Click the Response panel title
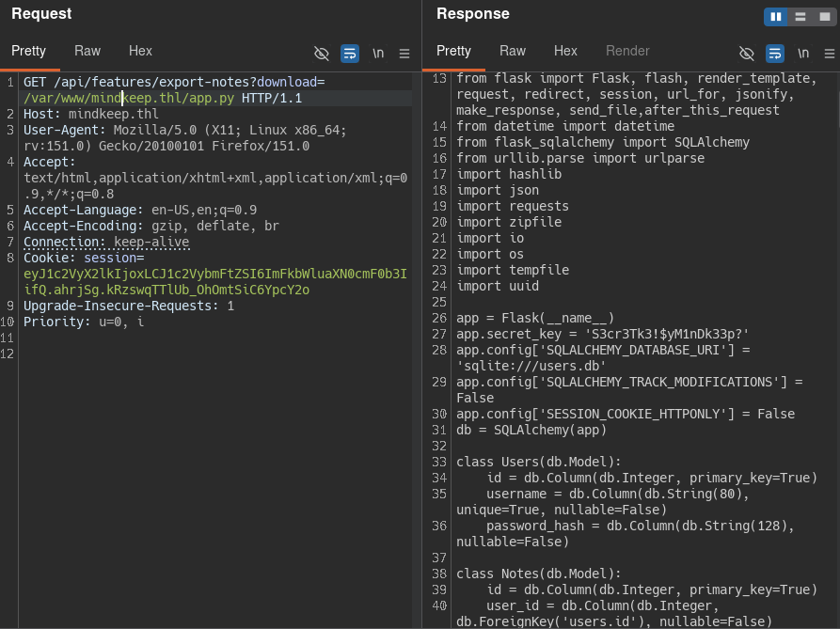The height and width of the screenshot is (629, 840). pyautogui.click(x=473, y=14)
